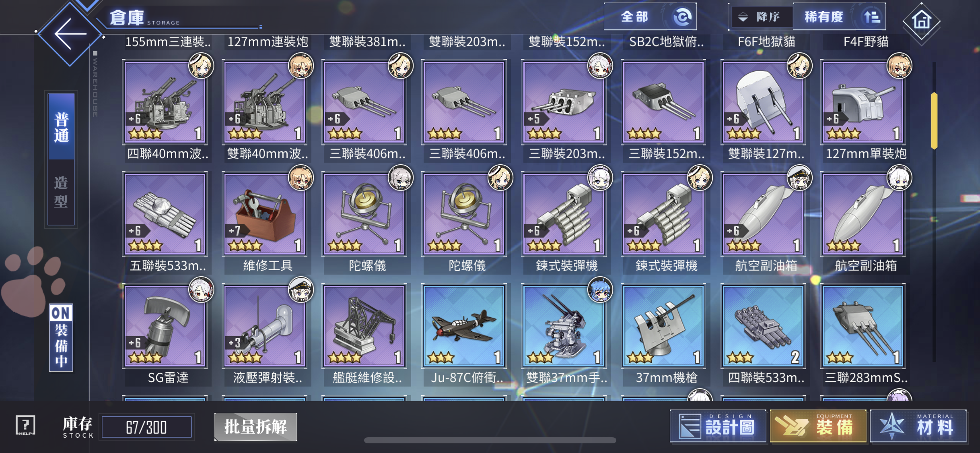Screen dimensions: 980x453
Task: Tap the back arrow icon
Action: coord(70,34)
